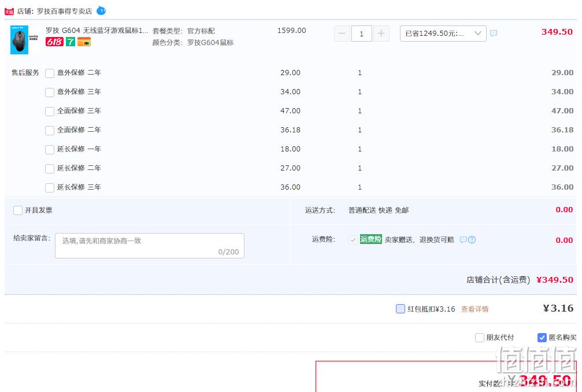Open the question mark help icon for 运费险
Screen dimensions: 582x392
pos(472,240)
